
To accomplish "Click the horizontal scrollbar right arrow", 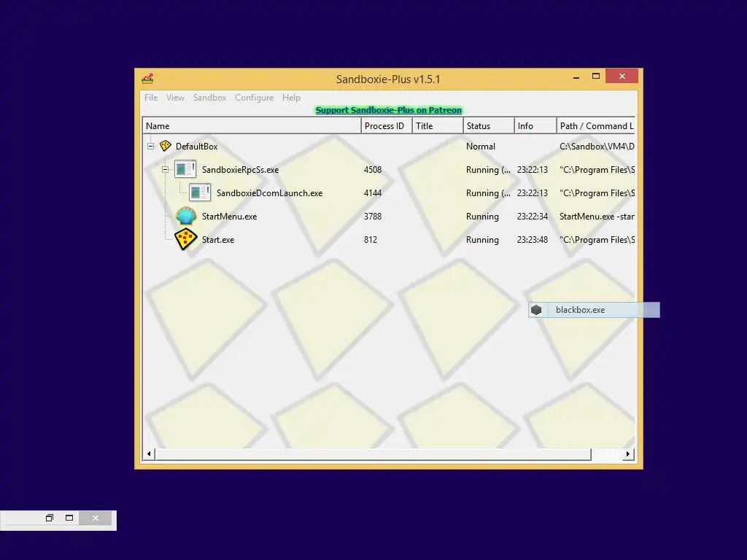I will [x=628, y=454].
